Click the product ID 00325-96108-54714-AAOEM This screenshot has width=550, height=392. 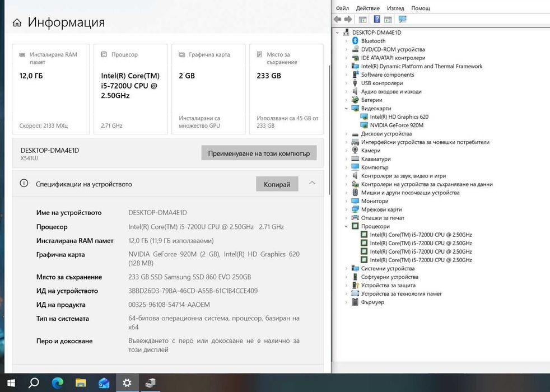click(169, 305)
